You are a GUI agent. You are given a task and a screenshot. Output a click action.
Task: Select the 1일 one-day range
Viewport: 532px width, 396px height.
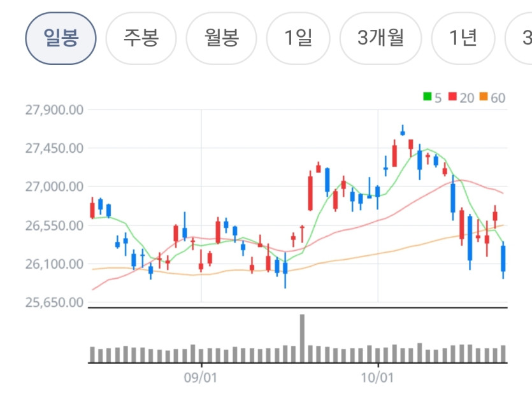click(x=298, y=38)
